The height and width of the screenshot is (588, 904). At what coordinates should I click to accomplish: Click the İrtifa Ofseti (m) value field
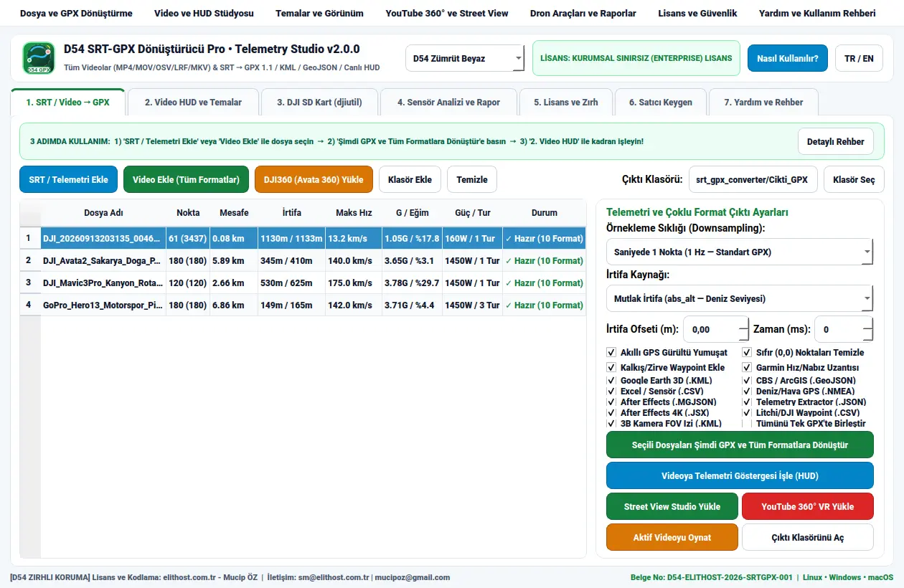click(x=716, y=329)
